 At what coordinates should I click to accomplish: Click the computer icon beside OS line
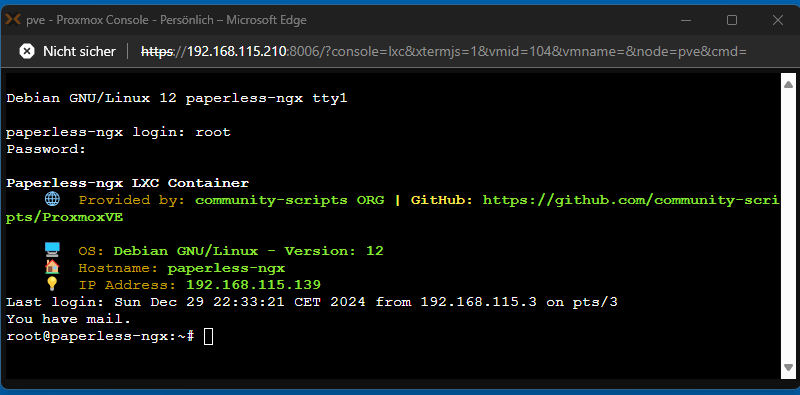tap(52, 250)
